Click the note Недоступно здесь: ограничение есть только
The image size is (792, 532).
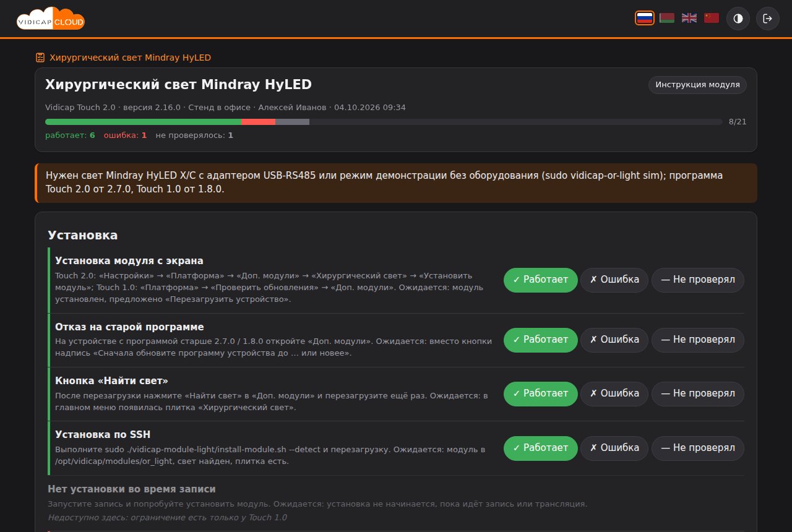point(167,518)
